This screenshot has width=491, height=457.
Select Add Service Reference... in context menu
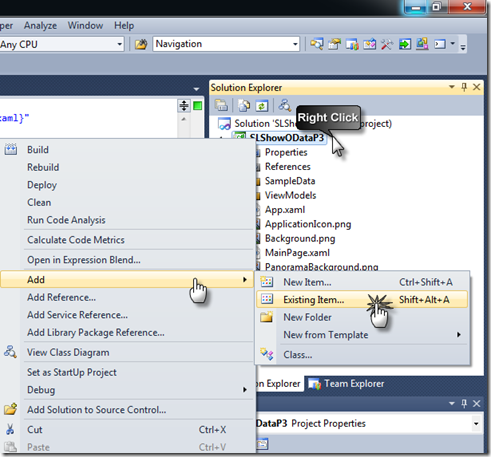click(77, 315)
